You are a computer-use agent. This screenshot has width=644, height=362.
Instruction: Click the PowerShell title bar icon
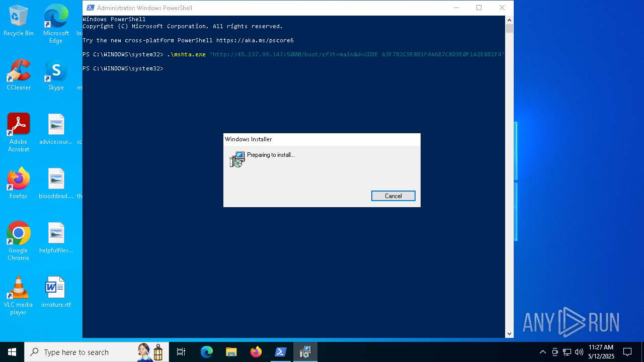click(x=90, y=8)
